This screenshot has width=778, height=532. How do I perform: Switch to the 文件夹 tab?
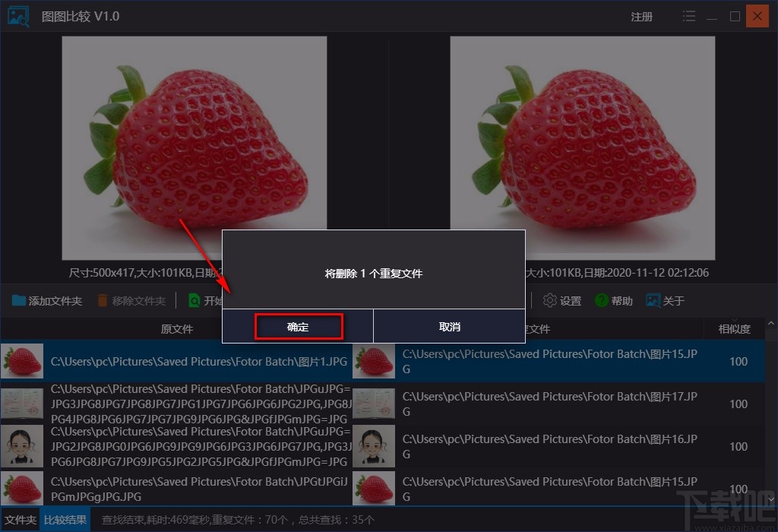(21, 521)
